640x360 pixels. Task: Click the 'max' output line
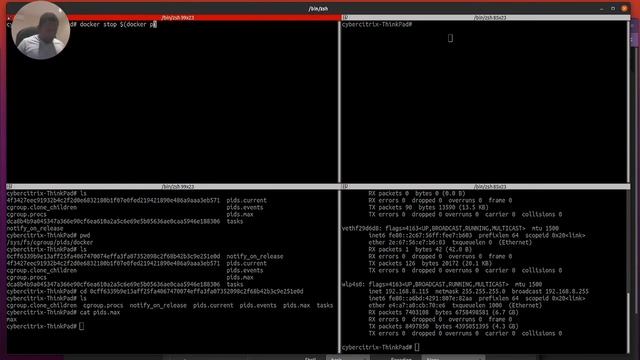[x=11, y=319]
